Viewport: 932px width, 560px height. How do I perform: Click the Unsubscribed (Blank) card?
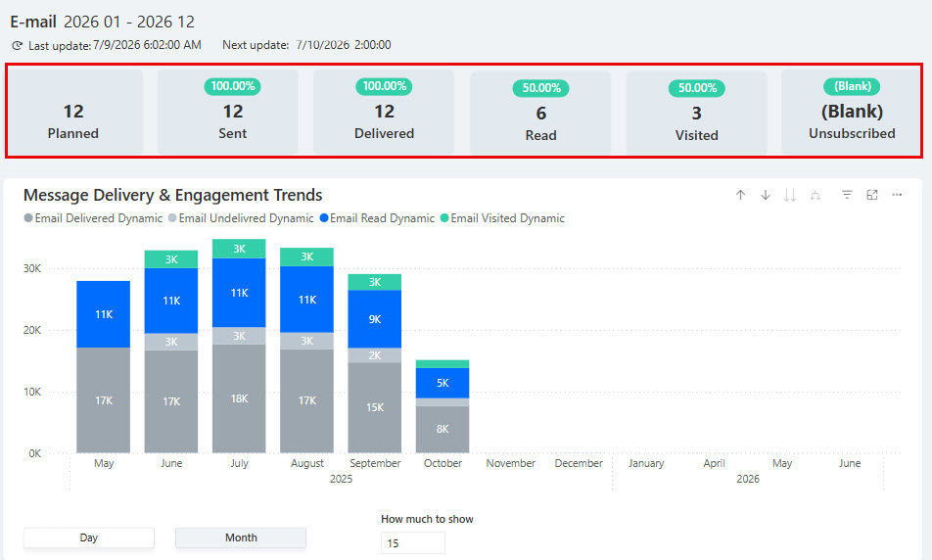tap(851, 112)
